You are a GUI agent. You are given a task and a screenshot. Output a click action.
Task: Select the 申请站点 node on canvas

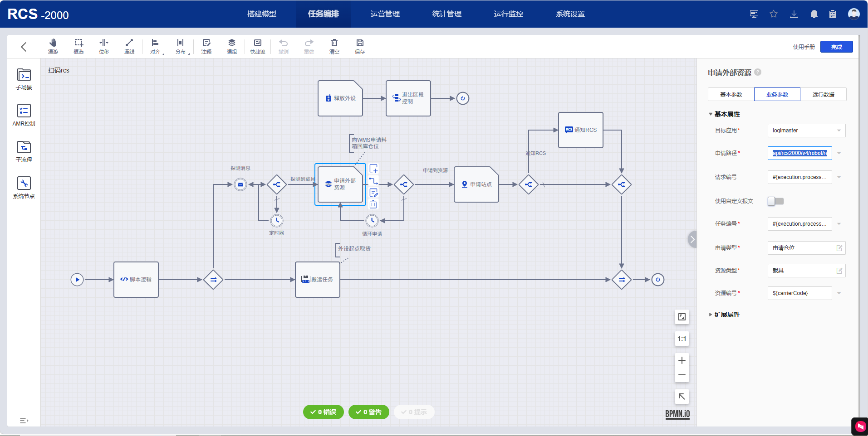click(x=476, y=184)
